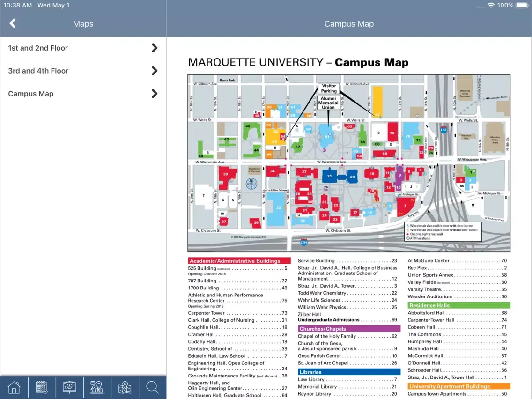Tap the compass rose on the campus map

251,184
